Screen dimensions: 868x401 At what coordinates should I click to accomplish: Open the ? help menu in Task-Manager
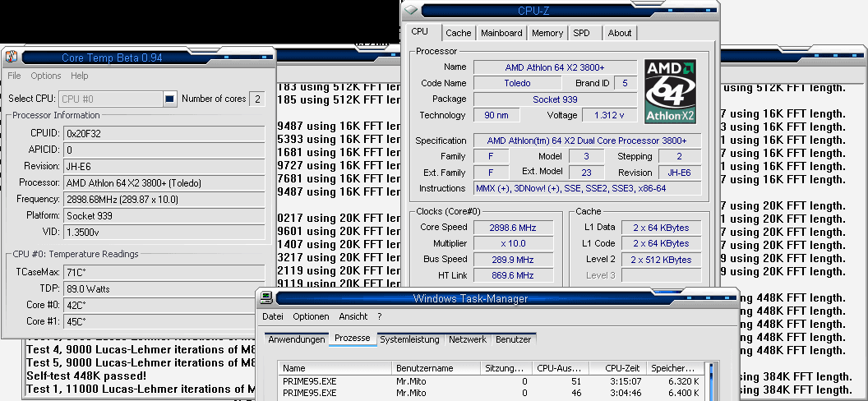380,317
